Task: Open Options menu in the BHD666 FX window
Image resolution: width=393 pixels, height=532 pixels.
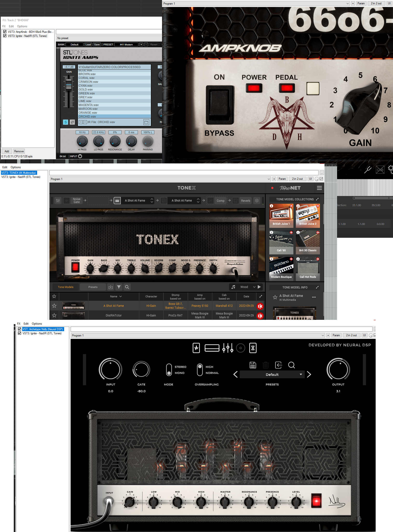Action: pos(22,26)
